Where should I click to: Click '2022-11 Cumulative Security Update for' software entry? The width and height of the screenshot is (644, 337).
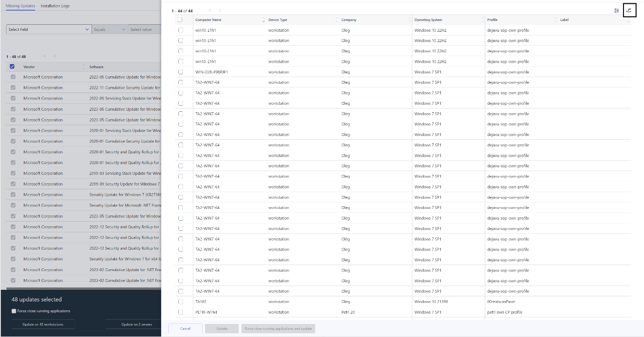[x=125, y=87]
